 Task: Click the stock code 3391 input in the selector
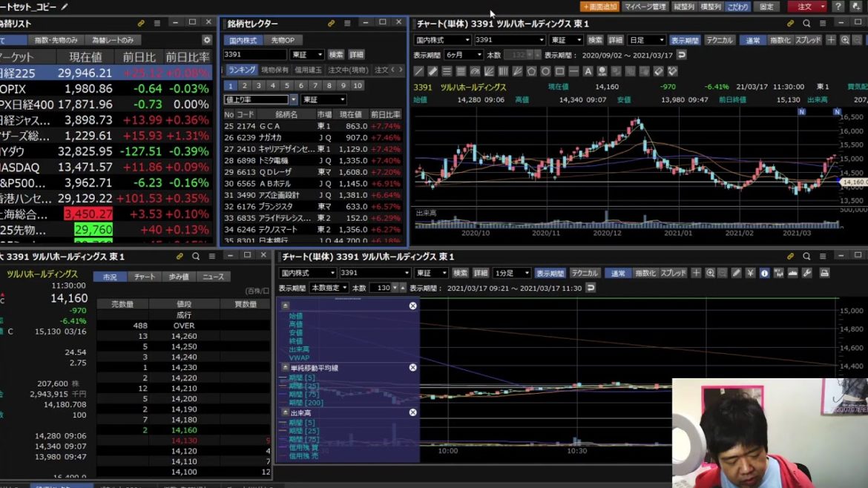(254, 55)
